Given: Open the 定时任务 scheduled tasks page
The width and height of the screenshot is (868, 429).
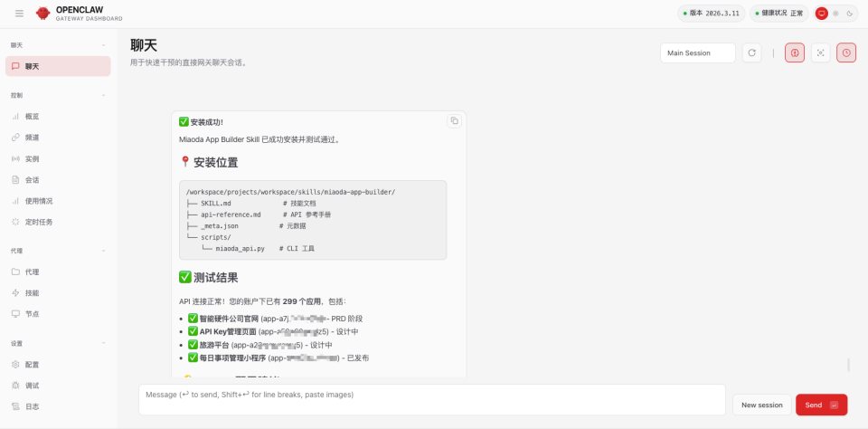Looking at the screenshot, I should (38, 222).
